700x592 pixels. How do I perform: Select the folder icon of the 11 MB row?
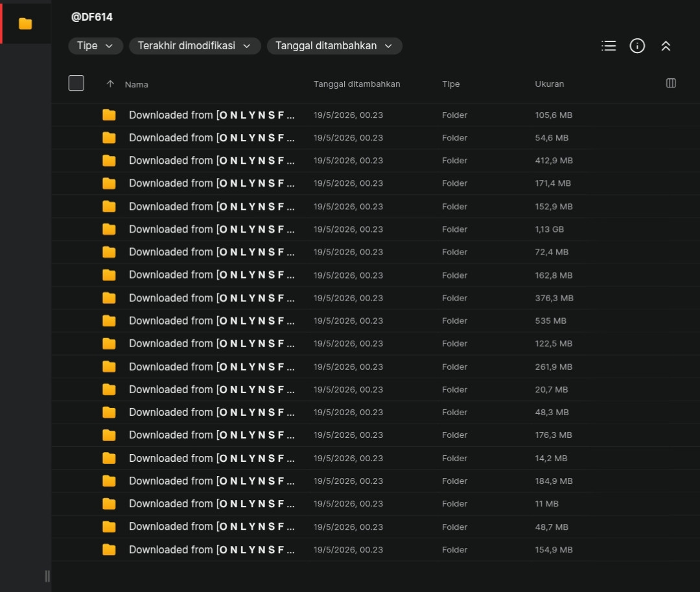click(109, 504)
